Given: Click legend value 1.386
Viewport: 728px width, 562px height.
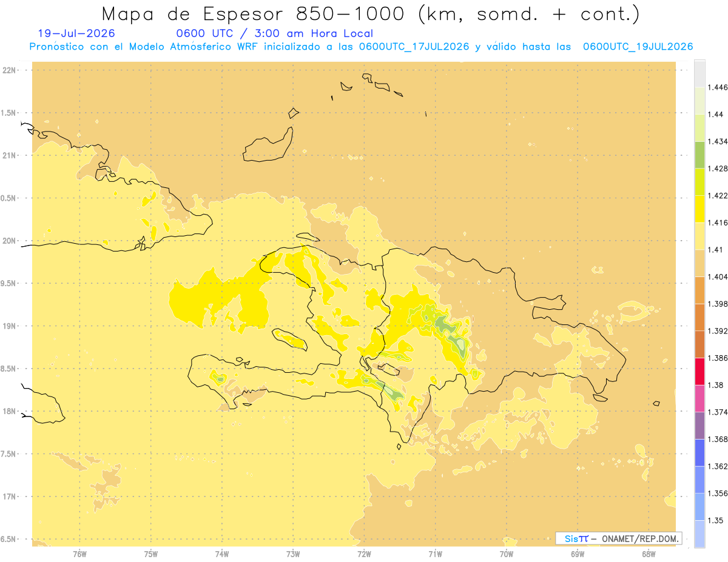Looking at the screenshot, I should click(x=717, y=358).
